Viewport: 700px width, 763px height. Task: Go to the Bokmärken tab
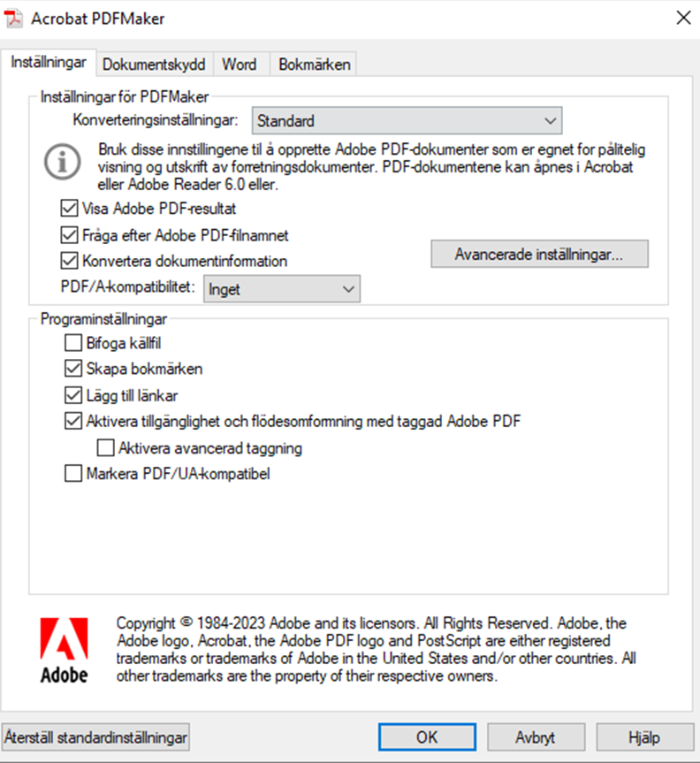(315, 65)
